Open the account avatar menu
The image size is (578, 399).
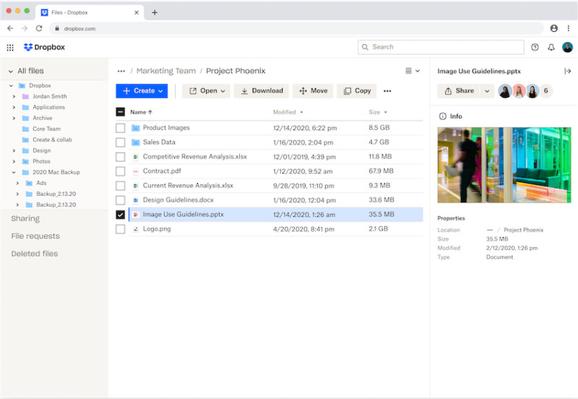(x=567, y=47)
